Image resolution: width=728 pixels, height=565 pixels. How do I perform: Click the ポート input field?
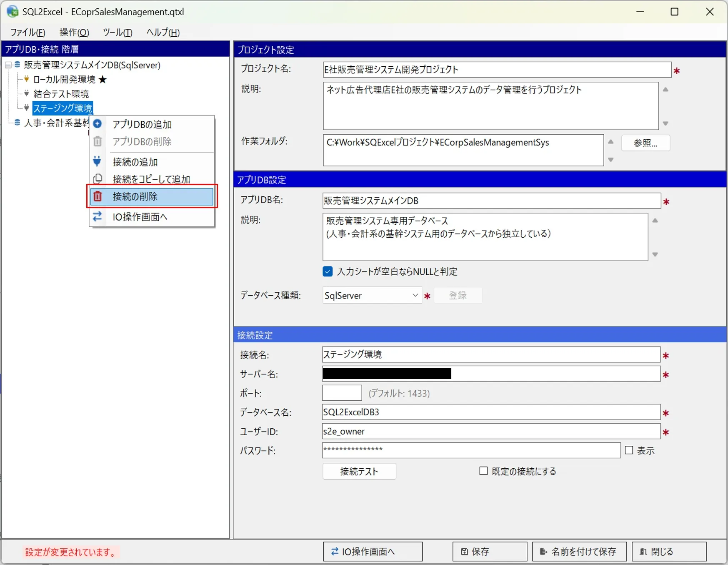pyautogui.click(x=342, y=393)
